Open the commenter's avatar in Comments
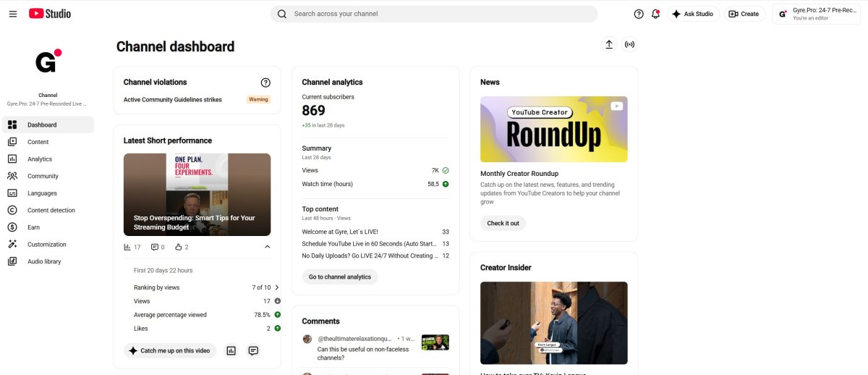 pos(307,339)
